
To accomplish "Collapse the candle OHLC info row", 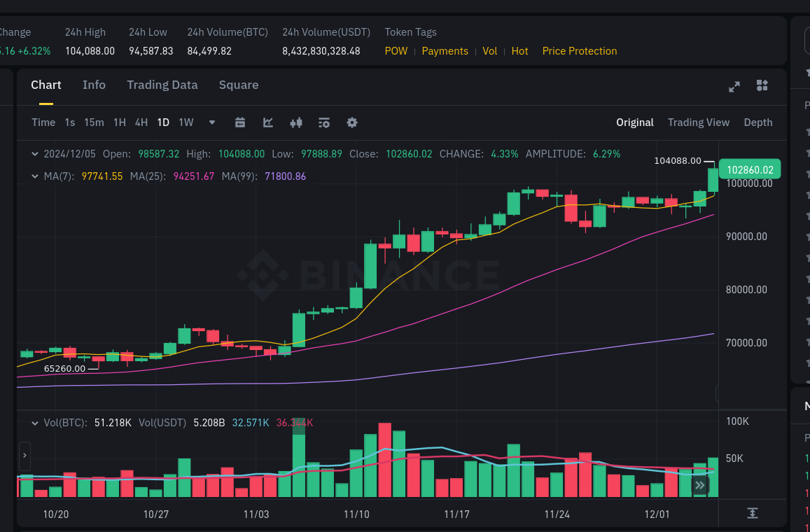I will point(34,154).
